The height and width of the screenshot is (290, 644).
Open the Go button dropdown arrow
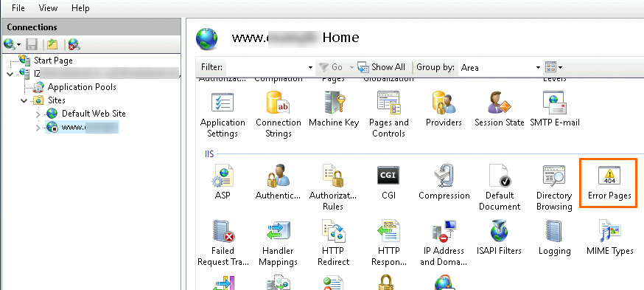click(351, 67)
